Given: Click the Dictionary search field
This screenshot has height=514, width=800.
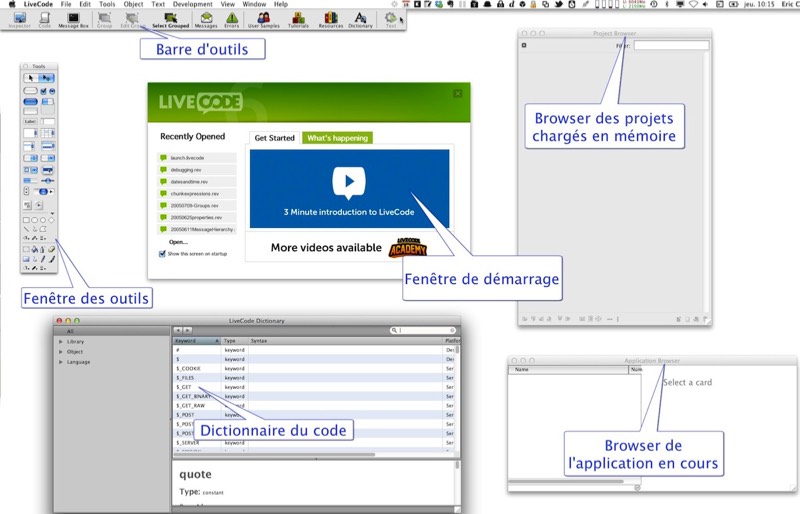Looking at the screenshot, I should click(424, 330).
